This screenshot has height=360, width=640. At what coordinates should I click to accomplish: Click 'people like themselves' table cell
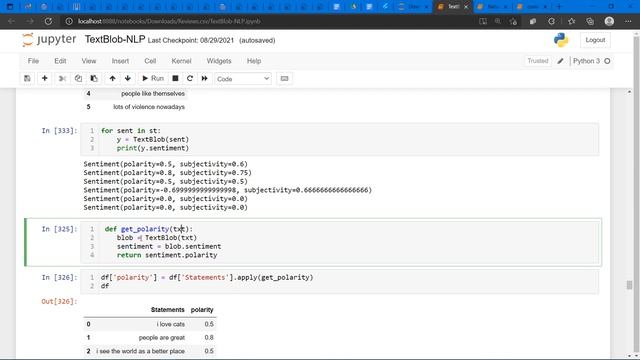point(153,93)
